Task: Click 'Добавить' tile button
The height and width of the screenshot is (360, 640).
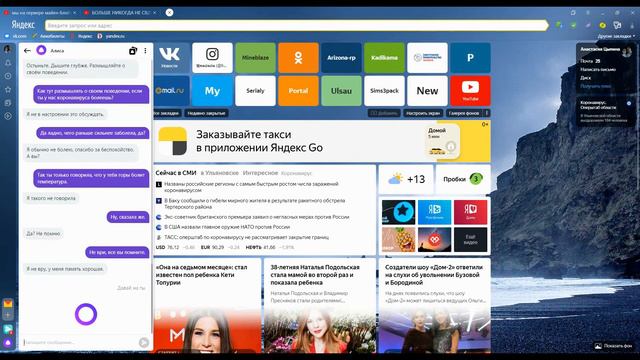Action: (x=384, y=113)
